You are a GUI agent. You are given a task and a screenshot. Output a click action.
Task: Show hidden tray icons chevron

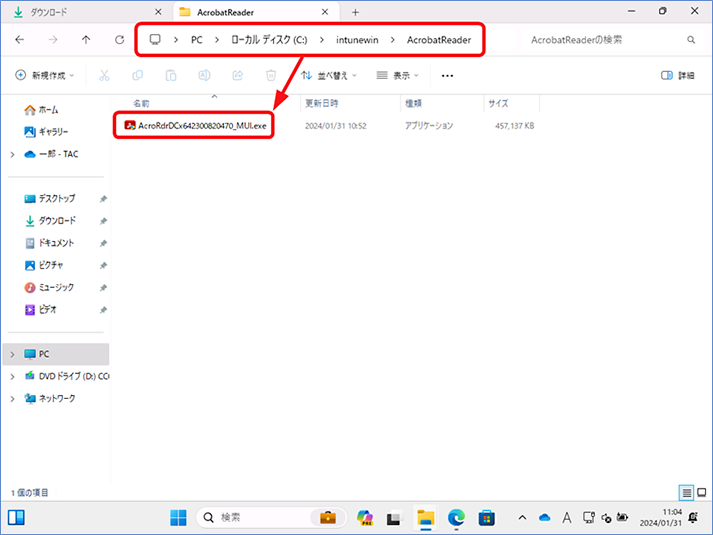522,517
